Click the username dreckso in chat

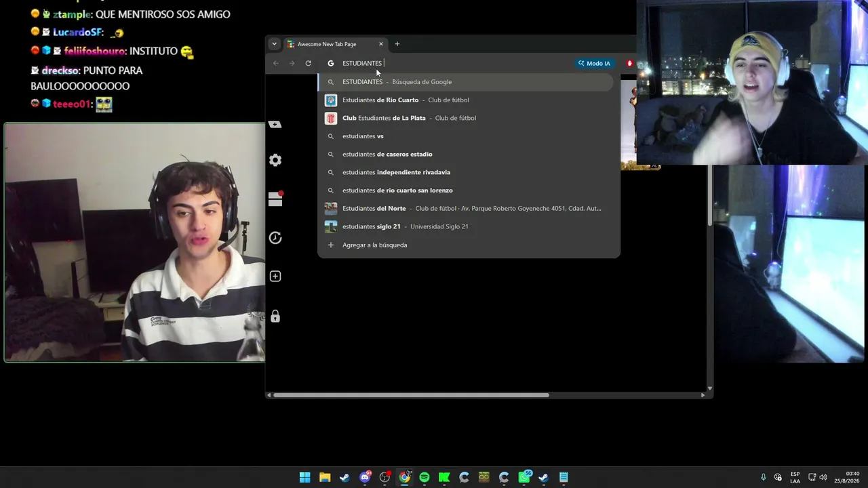click(x=60, y=70)
